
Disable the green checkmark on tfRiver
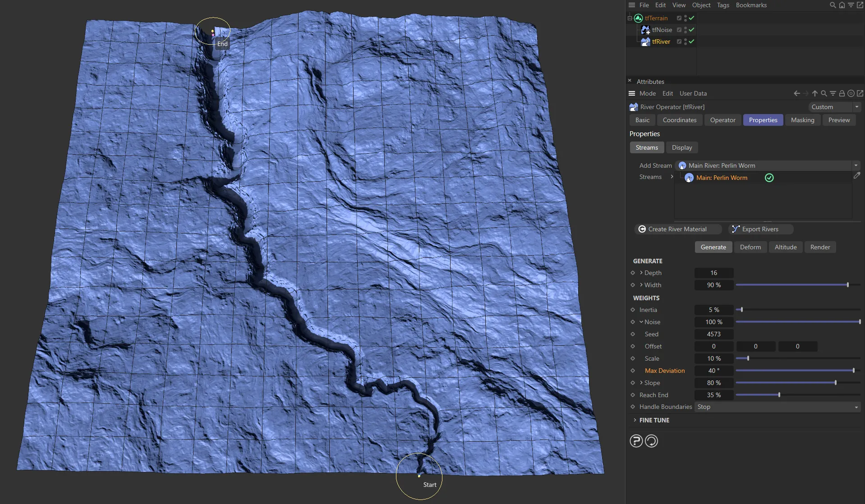[691, 41]
